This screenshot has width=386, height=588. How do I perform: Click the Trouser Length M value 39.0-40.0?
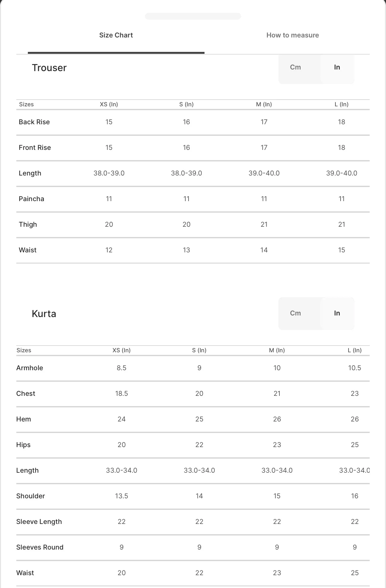tap(264, 173)
